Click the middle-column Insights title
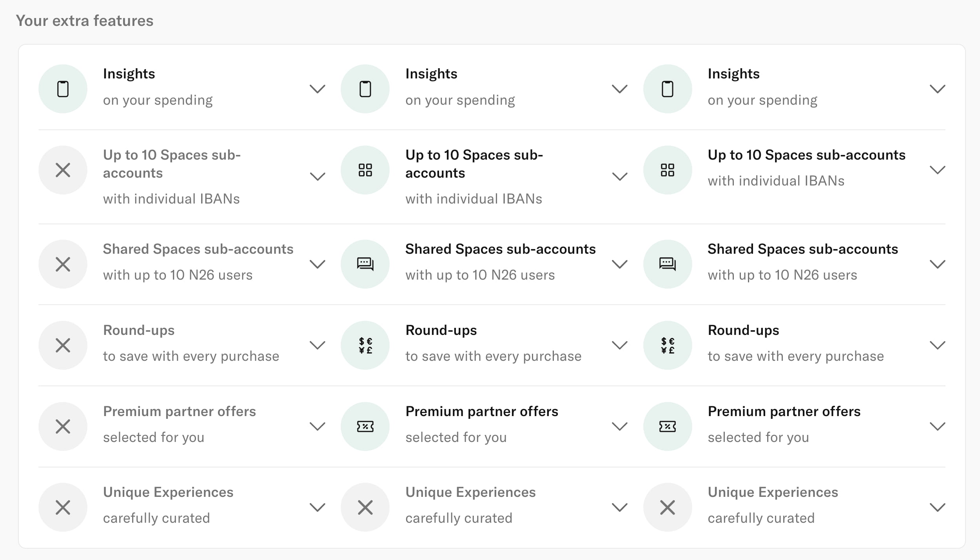Image resolution: width=980 pixels, height=560 pixels. click(x=431, y=74)
